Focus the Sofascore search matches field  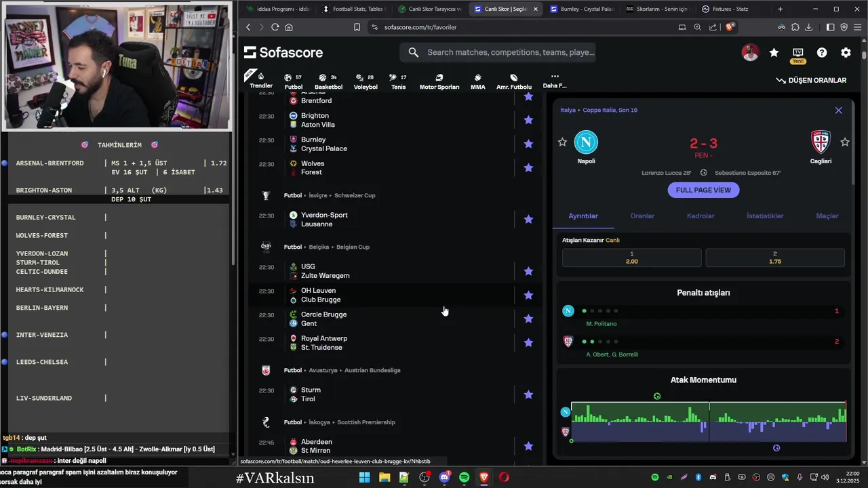click(498, 52)
